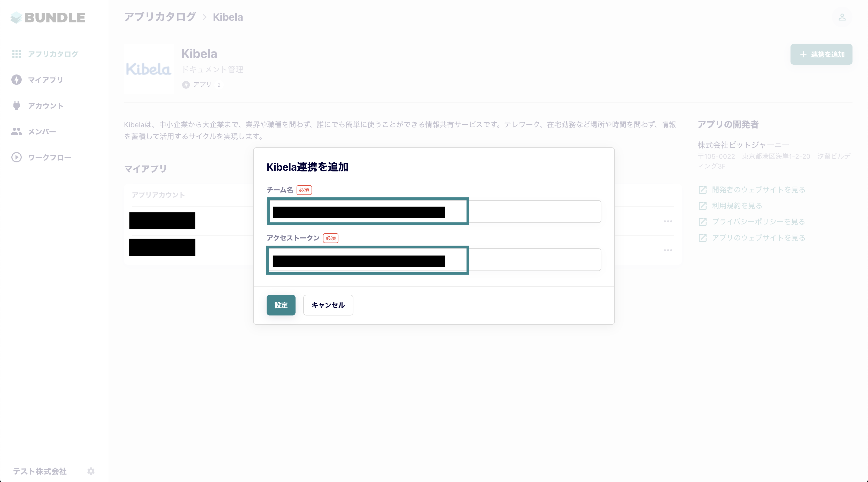This screenshot has width=868, height=482.
Task: Open アプリのウェブサイトを見る link
Action: click(758, 238)
